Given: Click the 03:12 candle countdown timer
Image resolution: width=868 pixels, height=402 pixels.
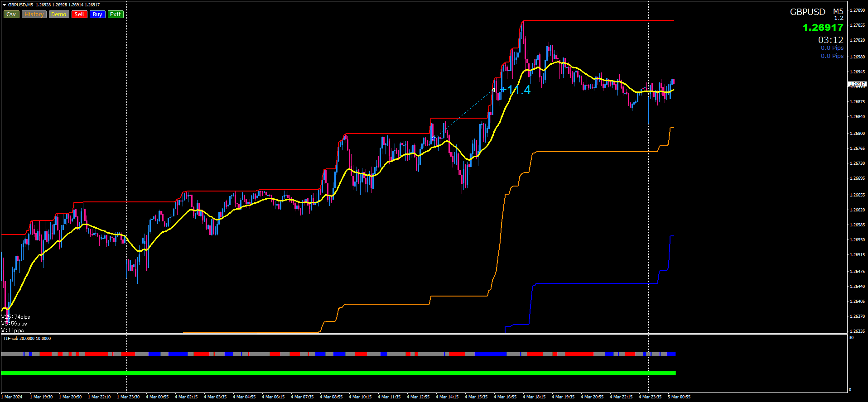Looking at the screenshot, I should [831, 40].
